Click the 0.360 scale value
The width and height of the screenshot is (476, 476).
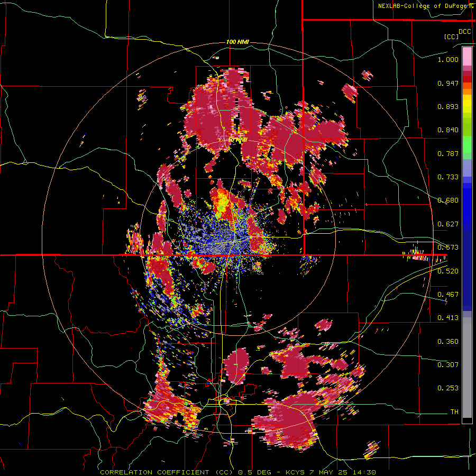pyautogui.click(x=448, y=342)
